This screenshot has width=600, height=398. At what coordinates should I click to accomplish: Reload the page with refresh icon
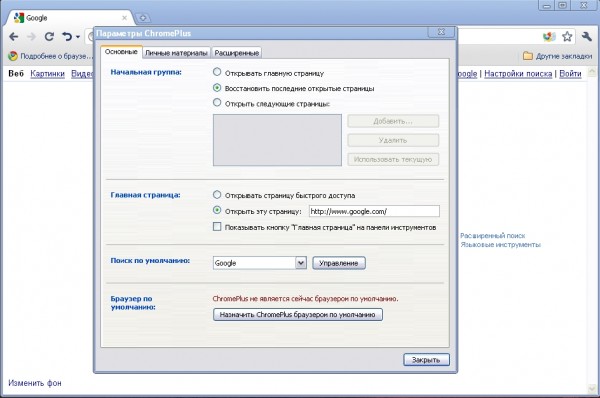[49, 37]
